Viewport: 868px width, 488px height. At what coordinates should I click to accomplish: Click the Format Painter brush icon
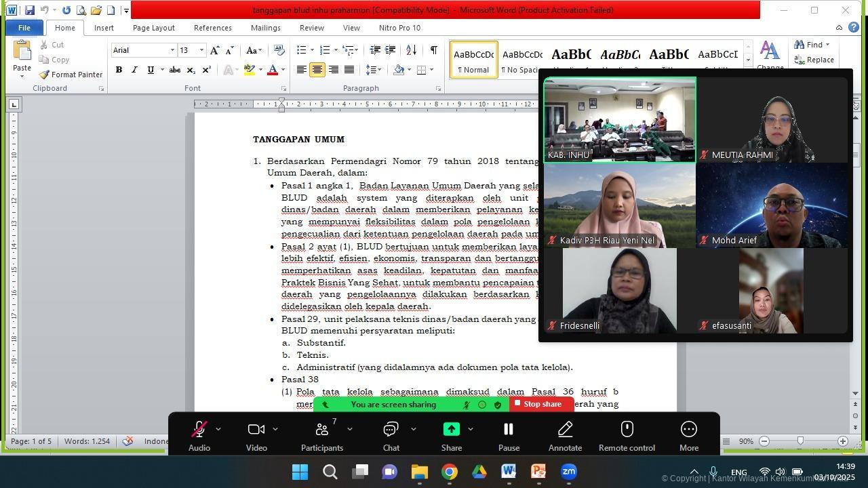(44, 75)
